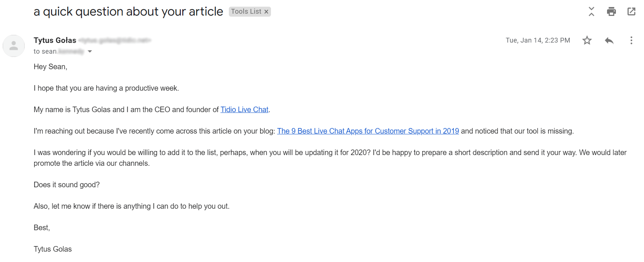The height and width of the screenshot is (262, 644).
Task: Click the sender's profile avatar
Action: (14, 46)
